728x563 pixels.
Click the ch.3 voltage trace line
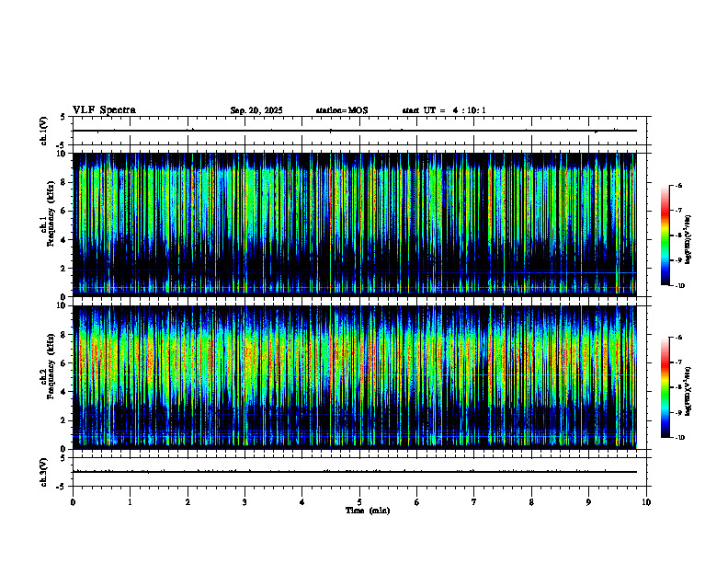[354, 472]
